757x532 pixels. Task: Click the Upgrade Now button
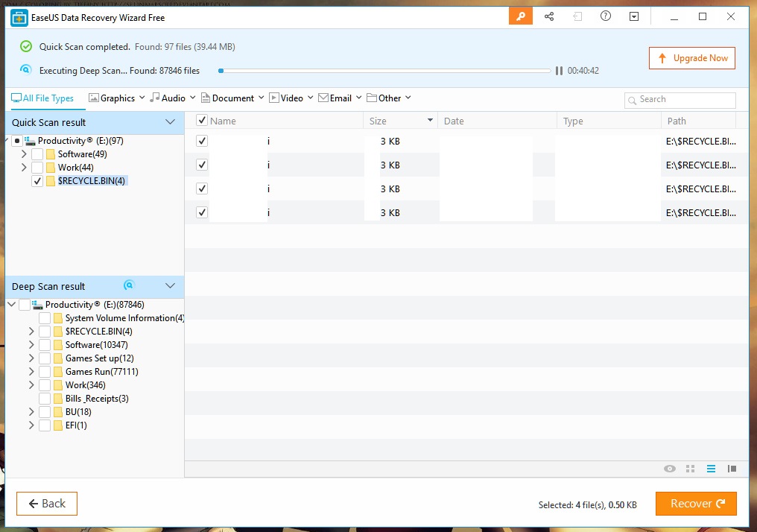[692, 58]
